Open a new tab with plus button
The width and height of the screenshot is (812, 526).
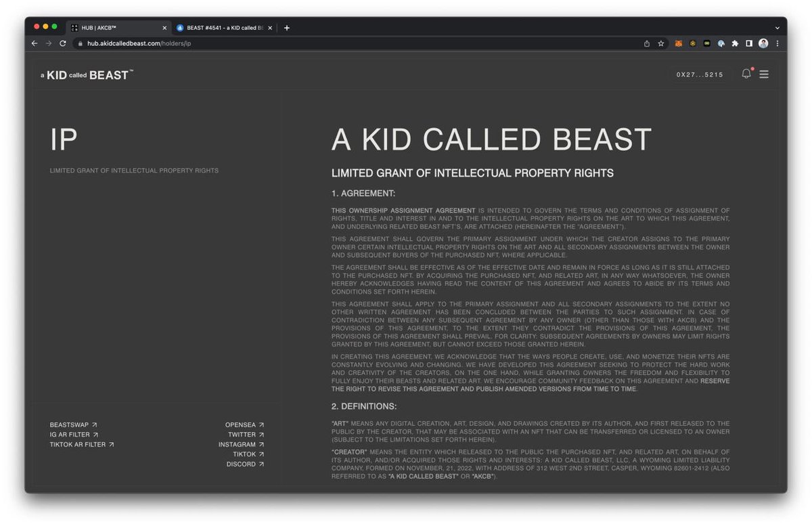(287, 28)
